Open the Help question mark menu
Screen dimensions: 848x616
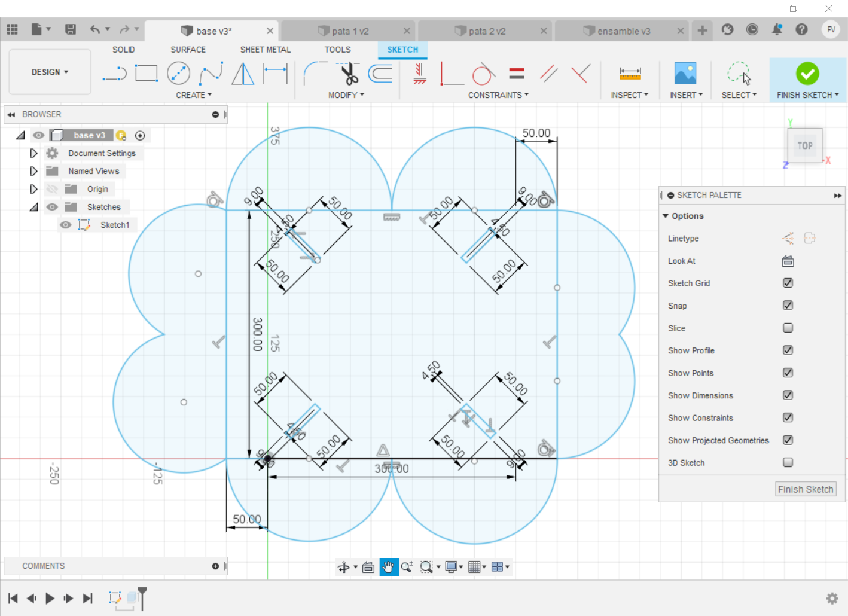[802, 29]
